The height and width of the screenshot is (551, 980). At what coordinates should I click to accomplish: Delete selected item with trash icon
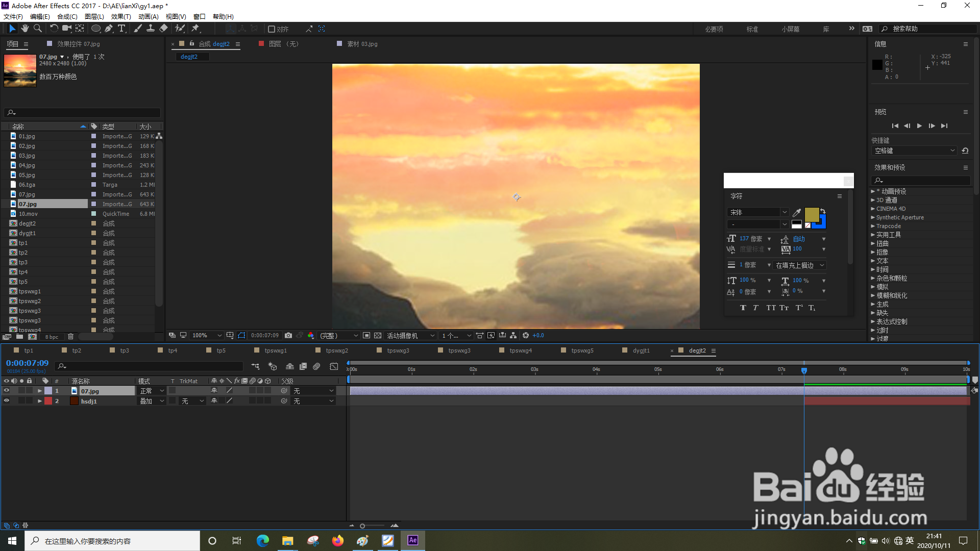pos(70,337)
